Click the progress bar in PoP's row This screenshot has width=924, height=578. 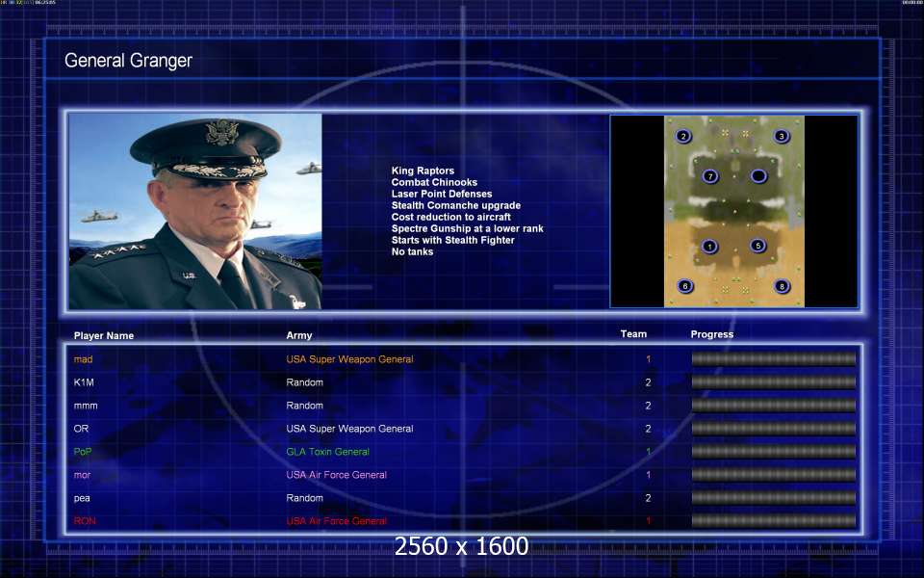(773, 452)
